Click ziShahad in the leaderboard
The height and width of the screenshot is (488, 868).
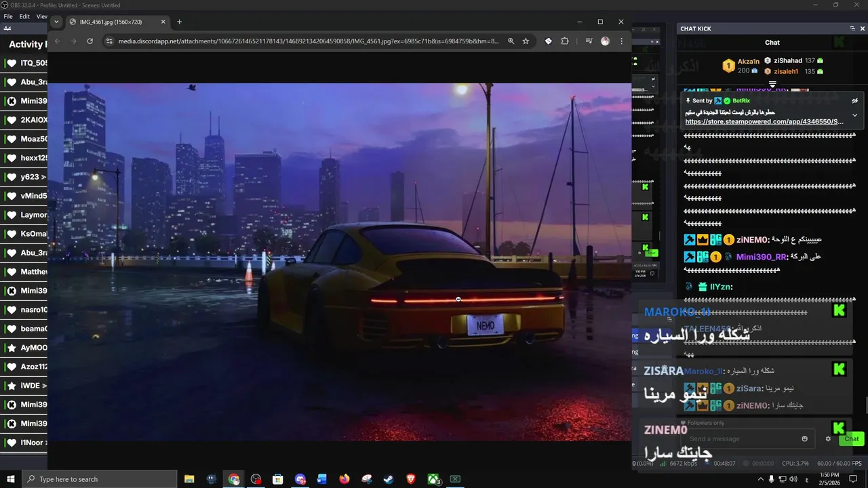(x=787, y=60)
